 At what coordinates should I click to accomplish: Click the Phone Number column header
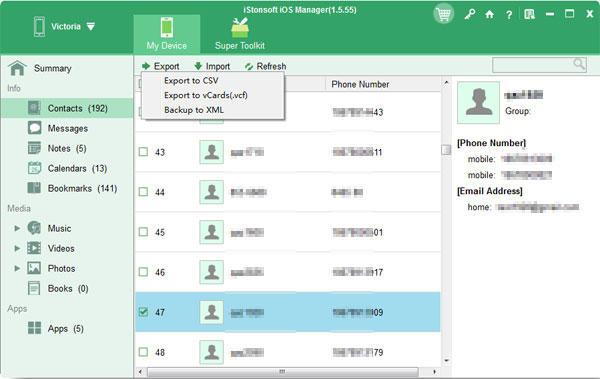click(x=383, y=84)
